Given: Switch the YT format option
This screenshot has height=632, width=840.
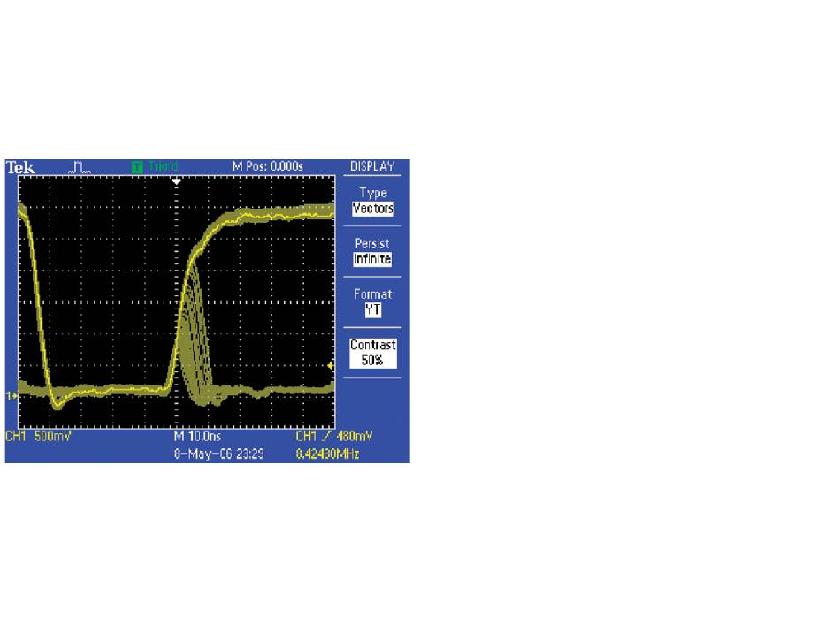Looking at the screenshot, I should click(372, 310).
